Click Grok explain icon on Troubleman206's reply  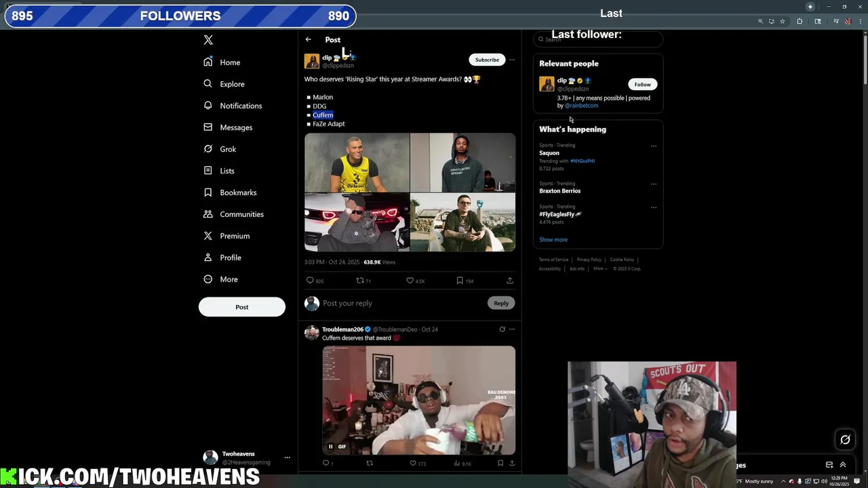(502, 329)
